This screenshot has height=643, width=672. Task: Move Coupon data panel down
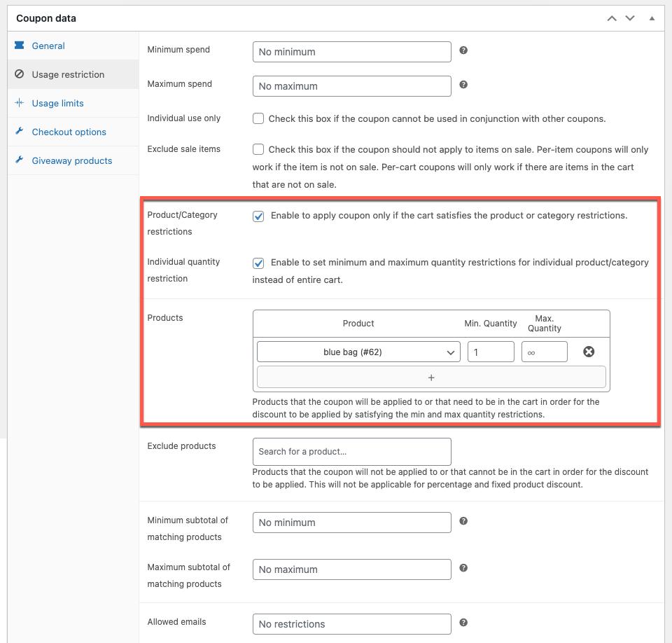point(630,18)
